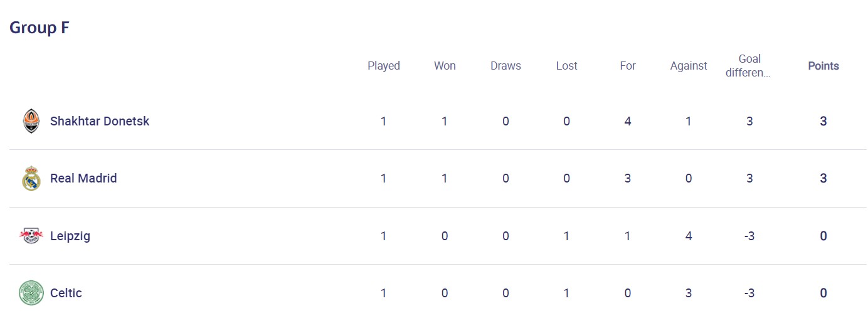The image size is (868, 328).
Task: Click the Real Madrid club crest
Action: (31, 179)
